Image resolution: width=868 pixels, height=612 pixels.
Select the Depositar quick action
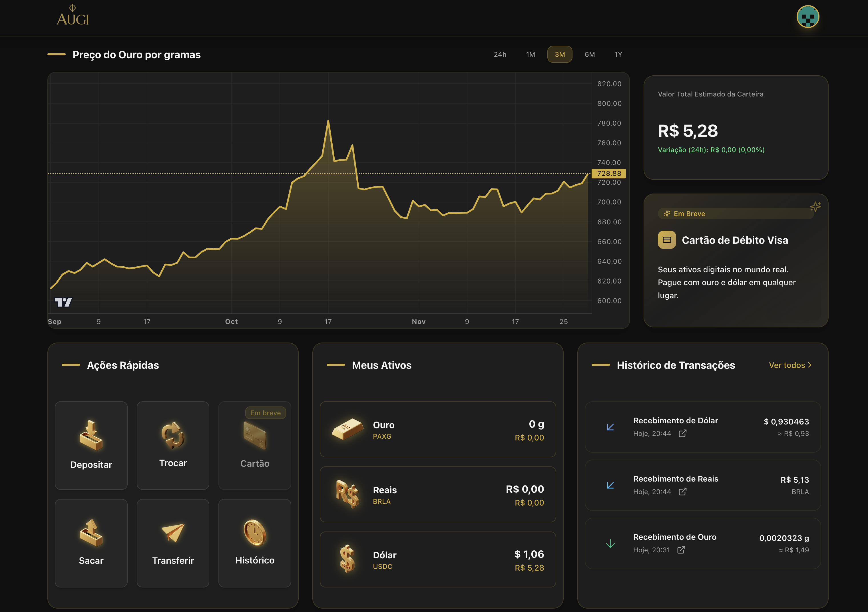(91, 445)
